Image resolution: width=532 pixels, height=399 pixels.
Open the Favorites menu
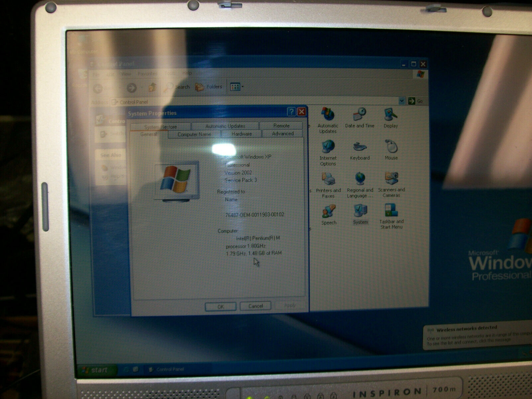coord(147,74)
